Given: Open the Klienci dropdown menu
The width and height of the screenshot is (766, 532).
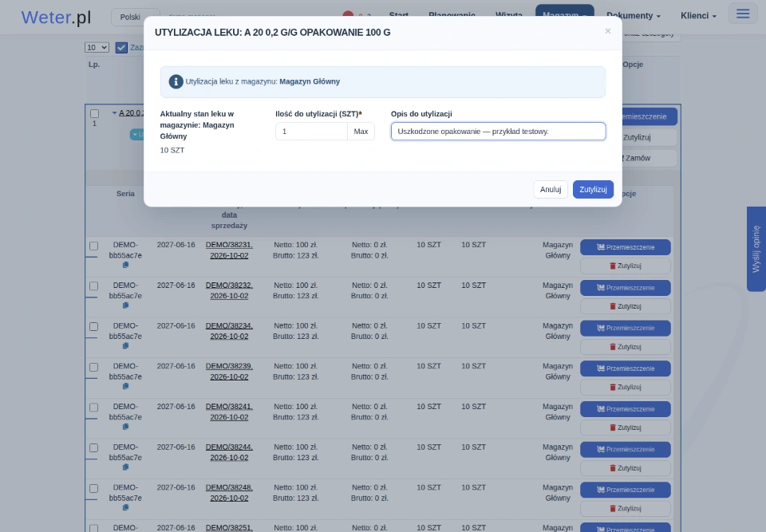Looking at the screenshot, I should [698, 16].
